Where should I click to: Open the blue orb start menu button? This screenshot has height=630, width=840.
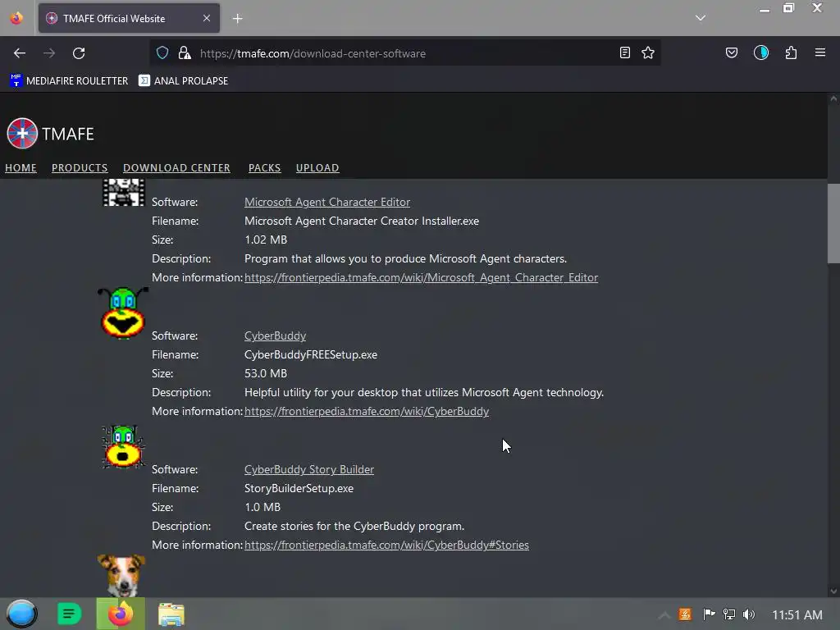click(22, 614)
